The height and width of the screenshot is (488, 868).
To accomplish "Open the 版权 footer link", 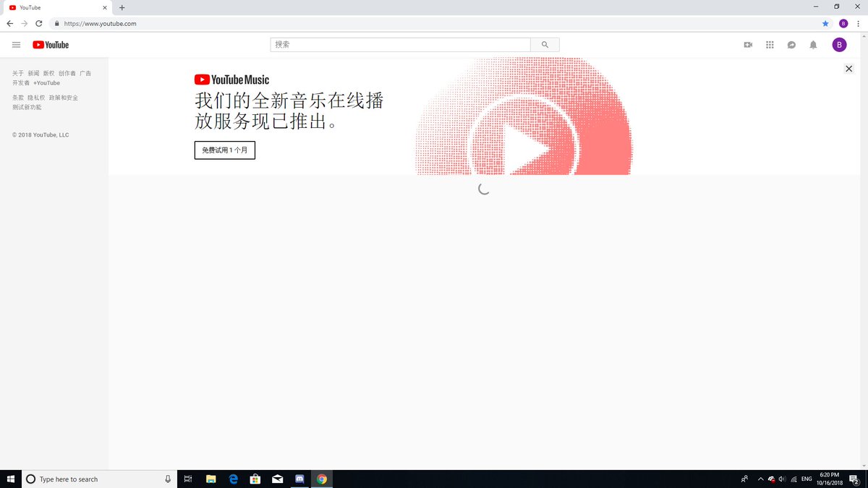I will pyautogui.click(x=48, y=74).
